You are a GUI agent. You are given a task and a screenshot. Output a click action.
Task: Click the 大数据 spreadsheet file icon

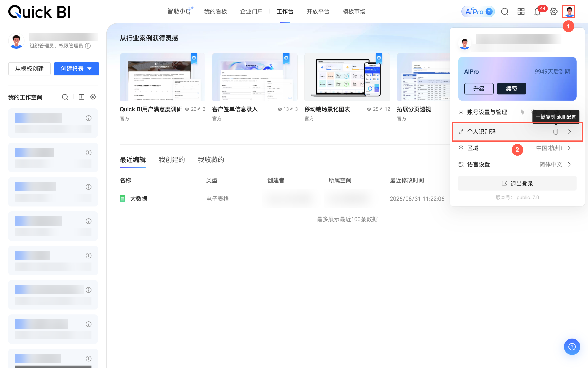(x=122, y=199)
